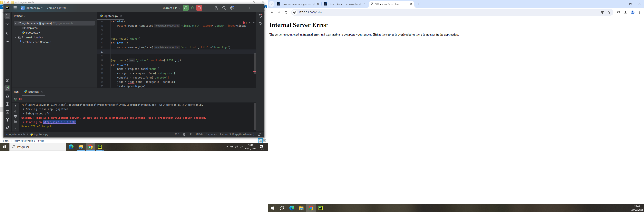Screen dimensions: 644x212
Task: Click the Debug bug icon in PyCharm toolbar
Action: (192, 8)
